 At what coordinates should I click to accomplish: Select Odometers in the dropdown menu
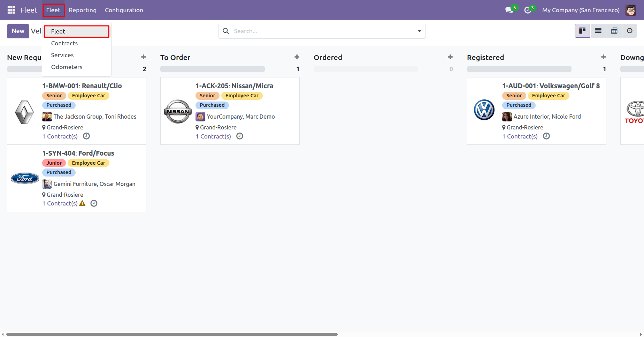[77, 67]
